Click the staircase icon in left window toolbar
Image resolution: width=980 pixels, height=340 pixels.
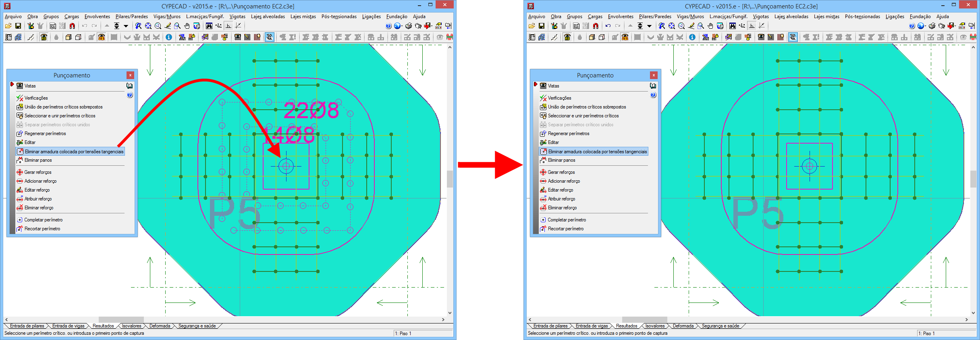(31, 37)
